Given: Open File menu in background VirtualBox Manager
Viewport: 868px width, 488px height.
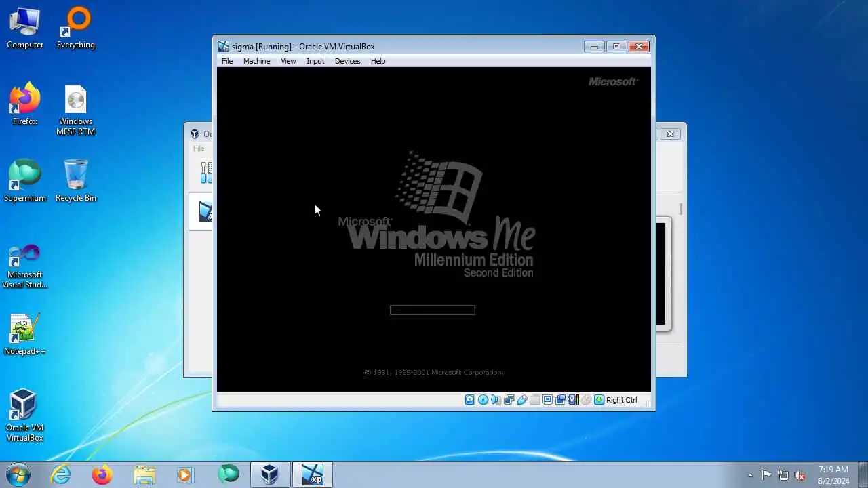Looking at the screenshot, I should click(x=199, y=148).
